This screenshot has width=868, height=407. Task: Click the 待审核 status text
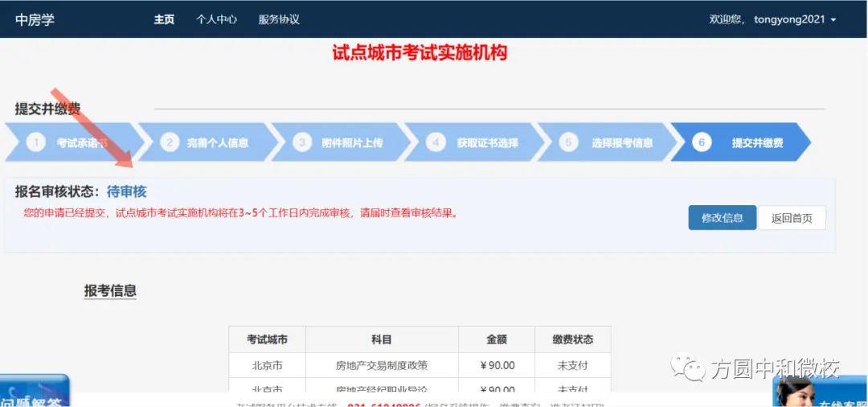[x=127, y=191]
